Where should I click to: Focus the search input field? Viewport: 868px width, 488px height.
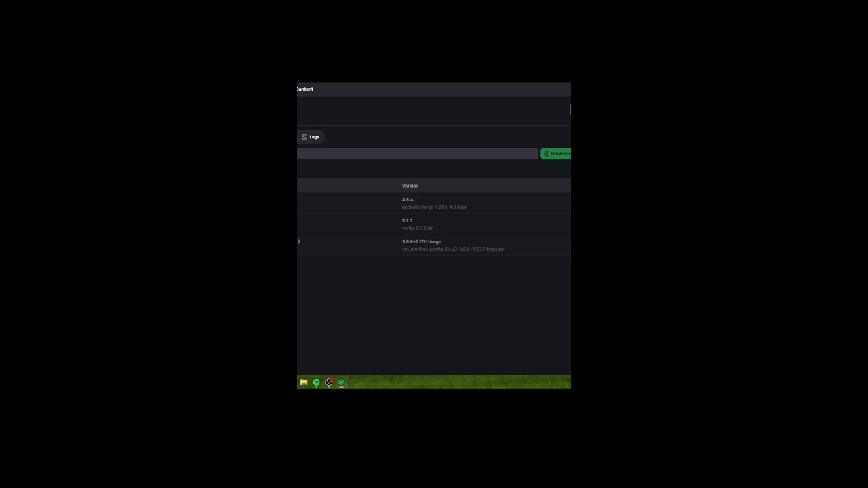tap(418, 154)
